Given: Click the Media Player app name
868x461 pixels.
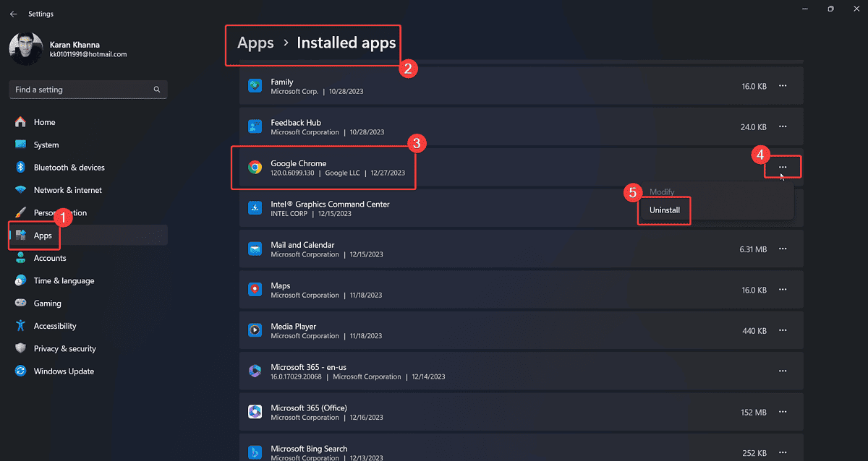Looking at the screenshot, I should 294,327.
